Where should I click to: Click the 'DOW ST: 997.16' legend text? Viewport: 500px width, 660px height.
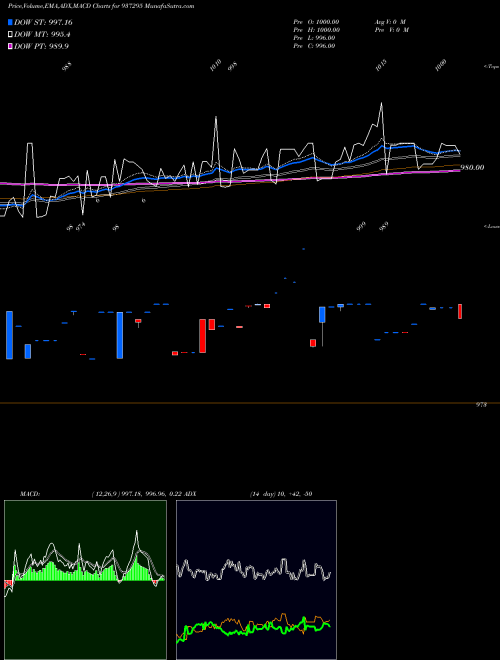point(43,22)
